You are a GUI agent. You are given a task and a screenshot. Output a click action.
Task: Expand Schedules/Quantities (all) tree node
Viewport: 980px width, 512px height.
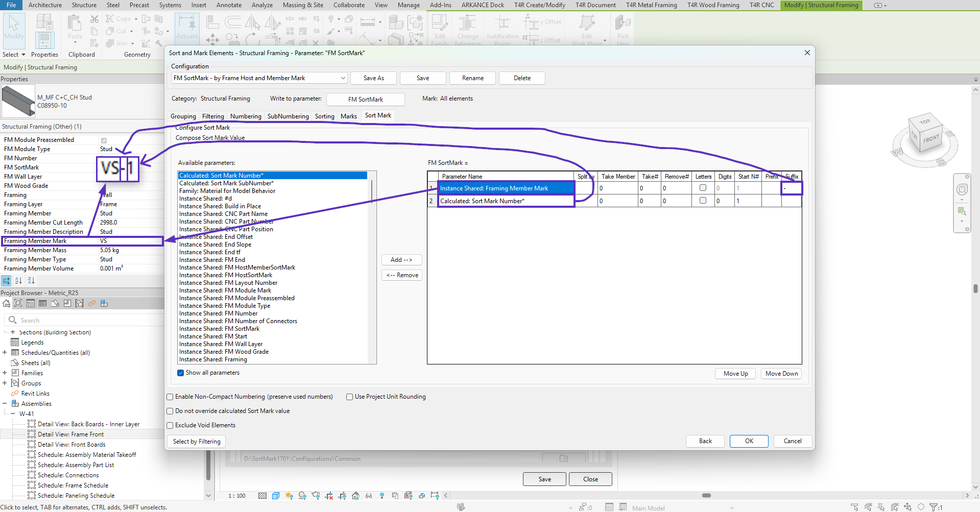coord(5,353)
